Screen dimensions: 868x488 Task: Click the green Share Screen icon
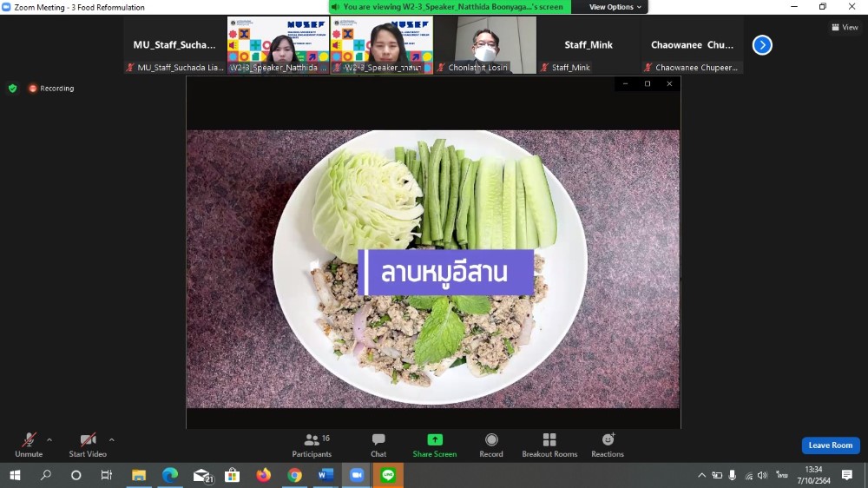click(x=435, y=440)
